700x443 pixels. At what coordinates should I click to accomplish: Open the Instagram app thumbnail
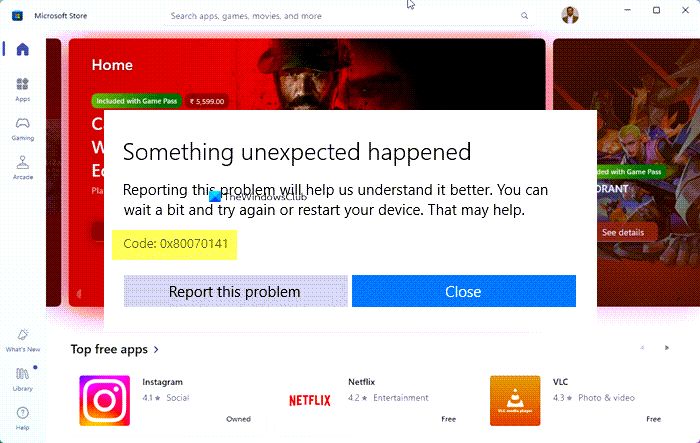coord(104,399)
